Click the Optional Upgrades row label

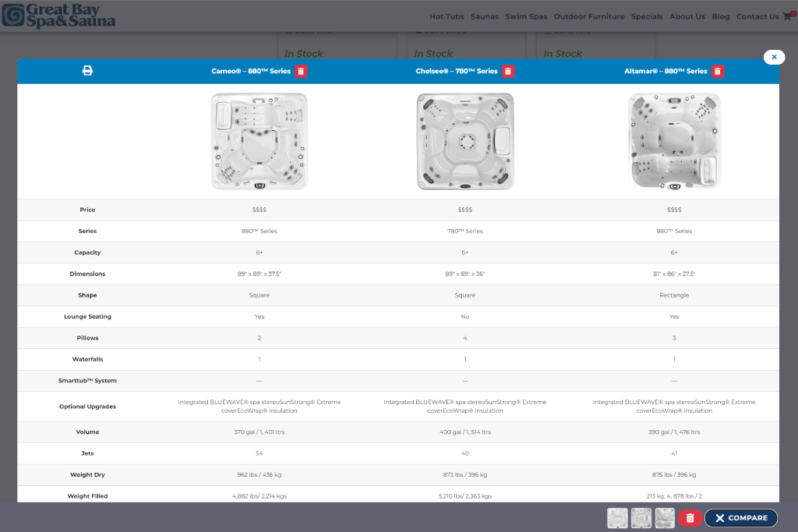click(87, 407)
